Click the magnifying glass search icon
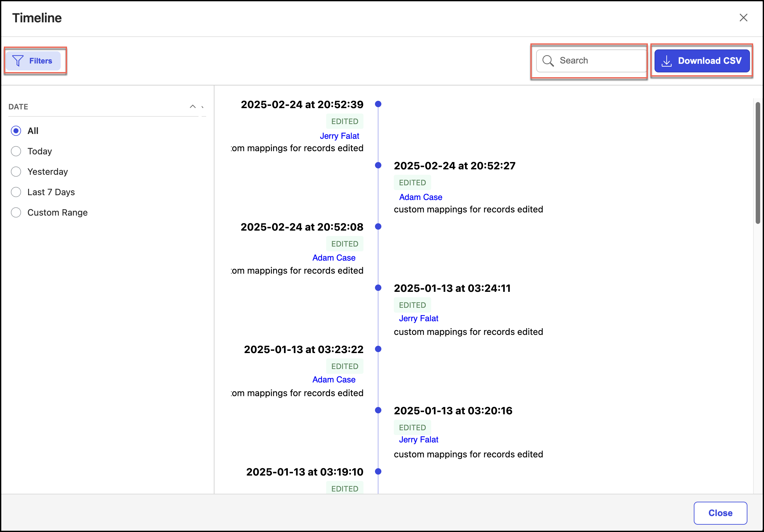The image size is (764, 532). [x=548, y=61]
